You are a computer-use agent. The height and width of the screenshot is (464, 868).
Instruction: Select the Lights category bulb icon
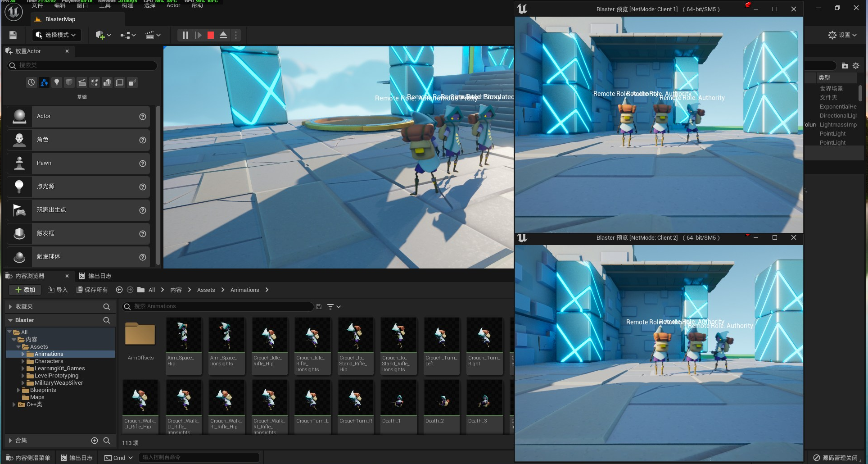click(57, 82)
